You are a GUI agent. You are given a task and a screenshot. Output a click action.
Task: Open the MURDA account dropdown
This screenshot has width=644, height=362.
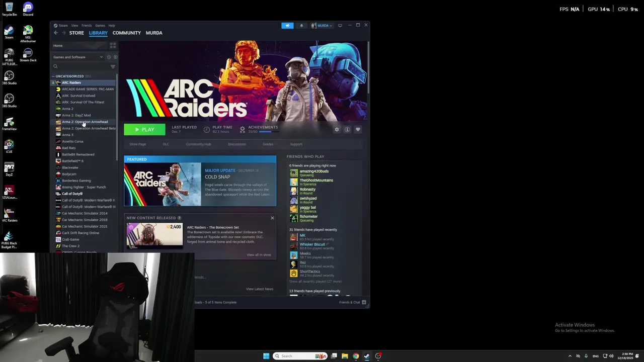321,25
